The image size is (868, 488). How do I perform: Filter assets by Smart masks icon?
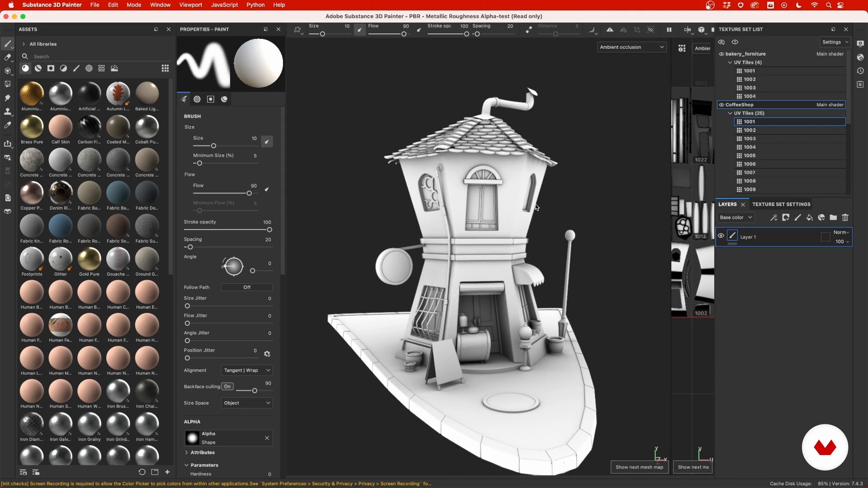coord(51,68)
